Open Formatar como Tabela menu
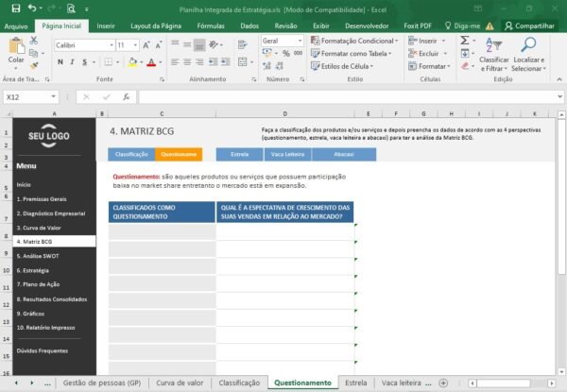Screen dimensions: 567x392 352,54
